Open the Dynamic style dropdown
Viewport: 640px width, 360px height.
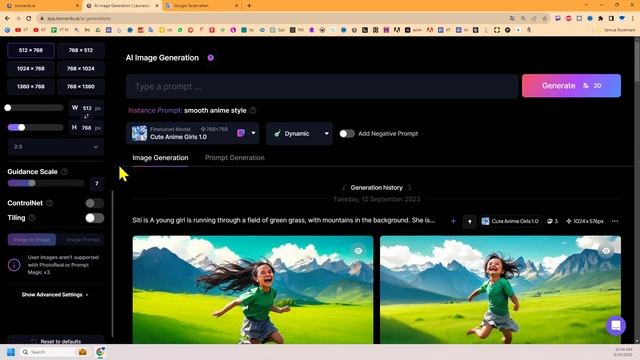(x=299, y=133)
